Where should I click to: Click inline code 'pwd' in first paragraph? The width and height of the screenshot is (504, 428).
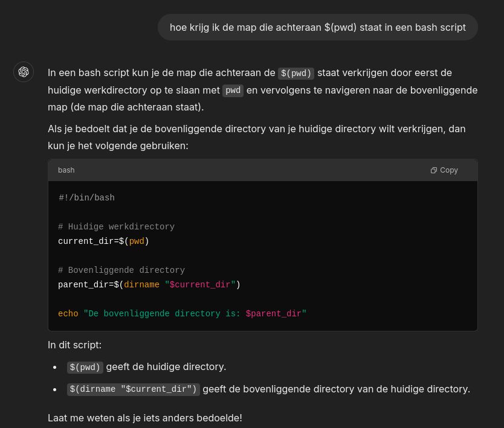click(x=233, y=91)
